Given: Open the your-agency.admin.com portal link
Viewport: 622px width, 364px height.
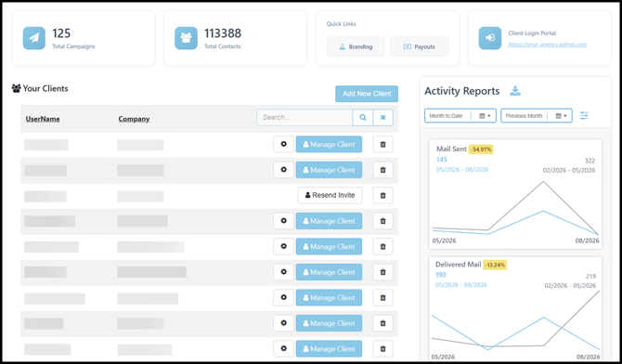Looking at the screenshot, I should tap(548, 45).
